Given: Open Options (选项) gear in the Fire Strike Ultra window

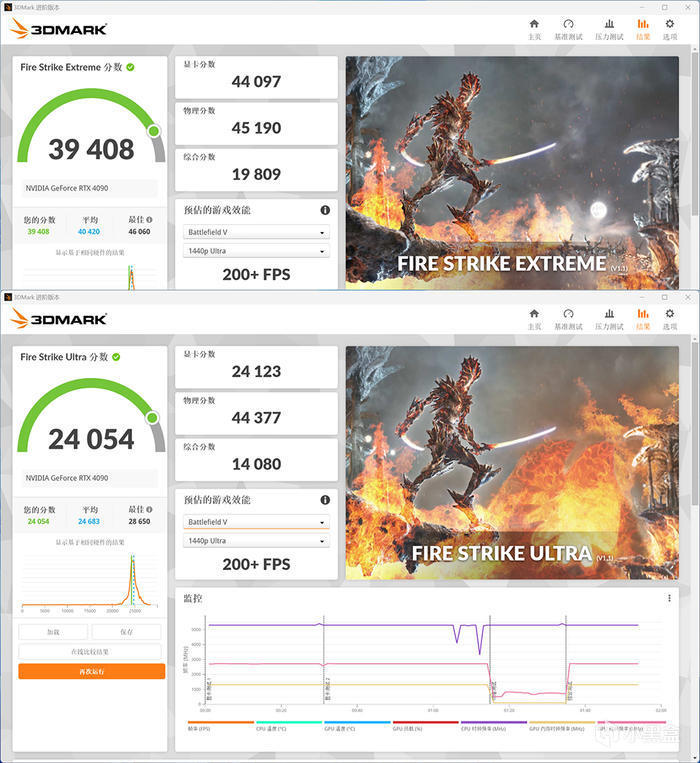Looking at the screenshot, I should pos(670,319).
